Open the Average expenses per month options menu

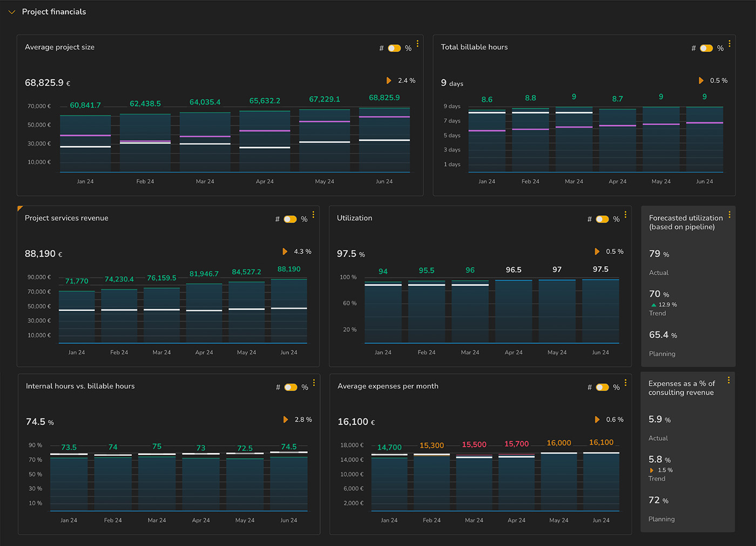pyautogui.click(x=625, y=383)
